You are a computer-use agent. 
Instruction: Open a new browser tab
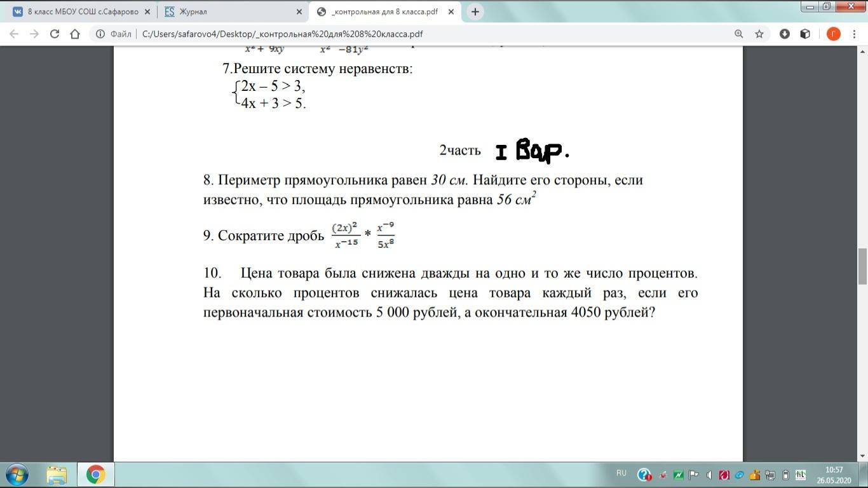(475, 11)
